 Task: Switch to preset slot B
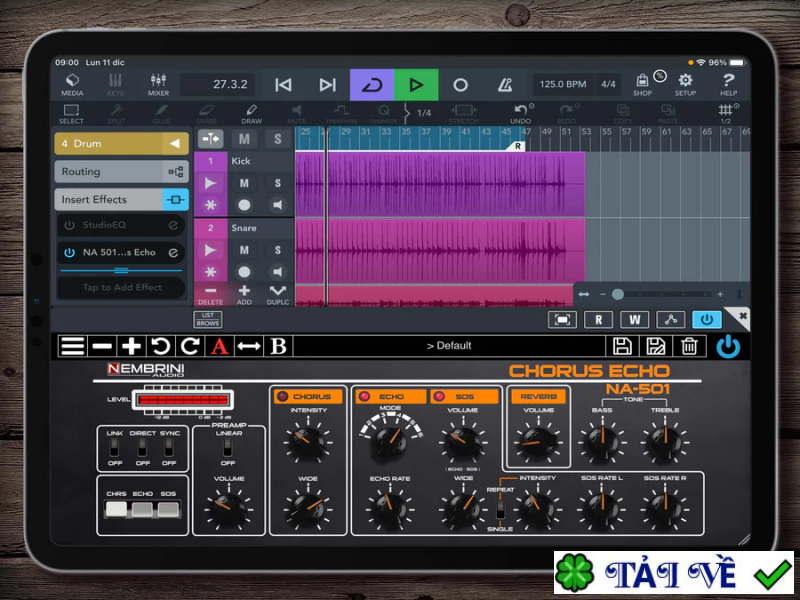[x=279, y=346]
